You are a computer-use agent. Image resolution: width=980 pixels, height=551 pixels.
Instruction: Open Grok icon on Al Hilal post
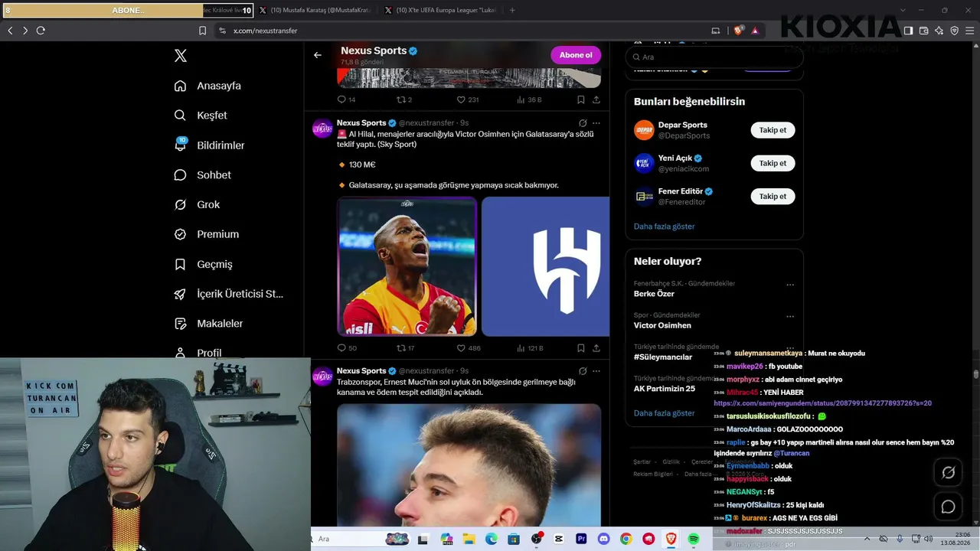point(583,123)
